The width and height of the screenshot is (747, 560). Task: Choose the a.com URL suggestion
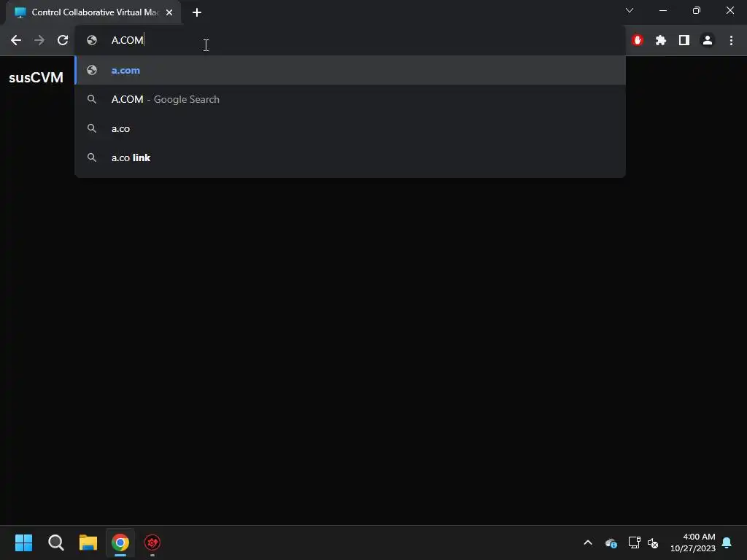click(350, 70)
